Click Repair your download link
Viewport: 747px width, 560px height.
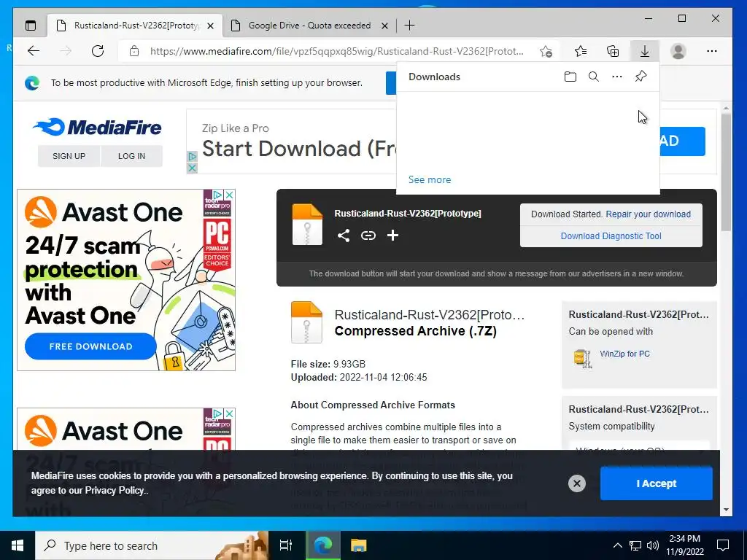click(x=649, y=214)
